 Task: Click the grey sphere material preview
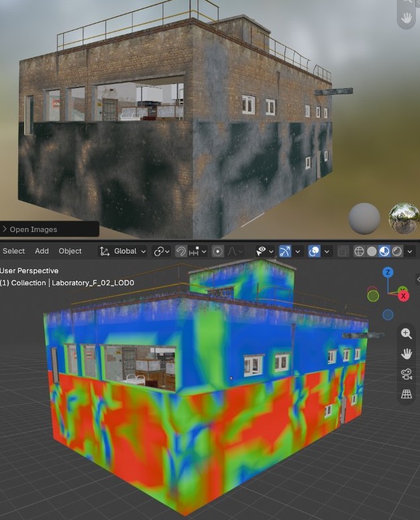[x=364, y=219]
